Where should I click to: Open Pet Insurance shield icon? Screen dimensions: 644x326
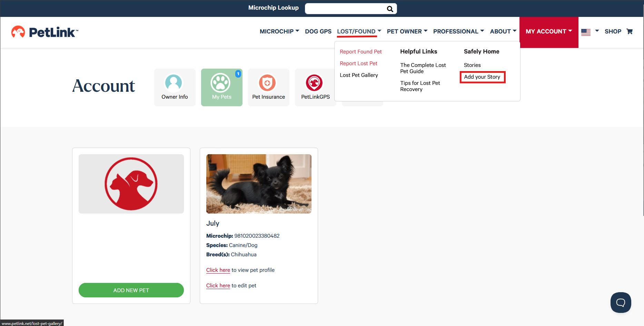click(x=267, y=83)
